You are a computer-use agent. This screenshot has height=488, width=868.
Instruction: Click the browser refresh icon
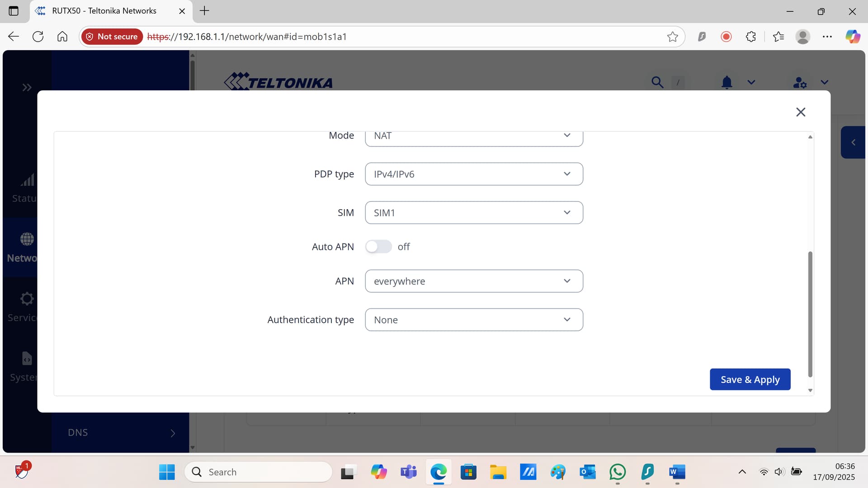click(38, 37)
